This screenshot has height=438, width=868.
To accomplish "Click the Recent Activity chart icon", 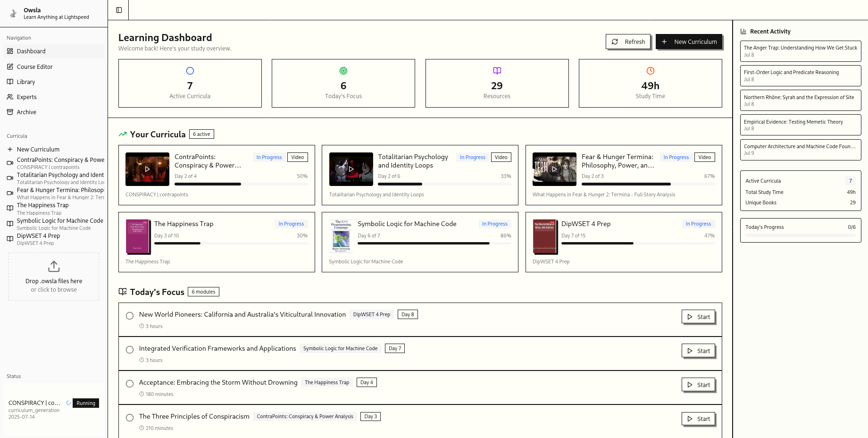I will 744,31.
